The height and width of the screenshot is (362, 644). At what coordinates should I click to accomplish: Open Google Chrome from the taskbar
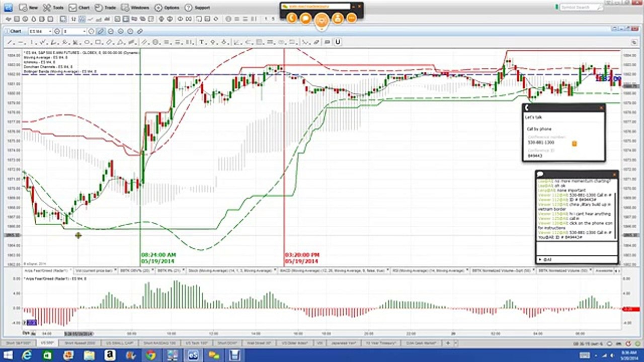(x=150, y=355)
